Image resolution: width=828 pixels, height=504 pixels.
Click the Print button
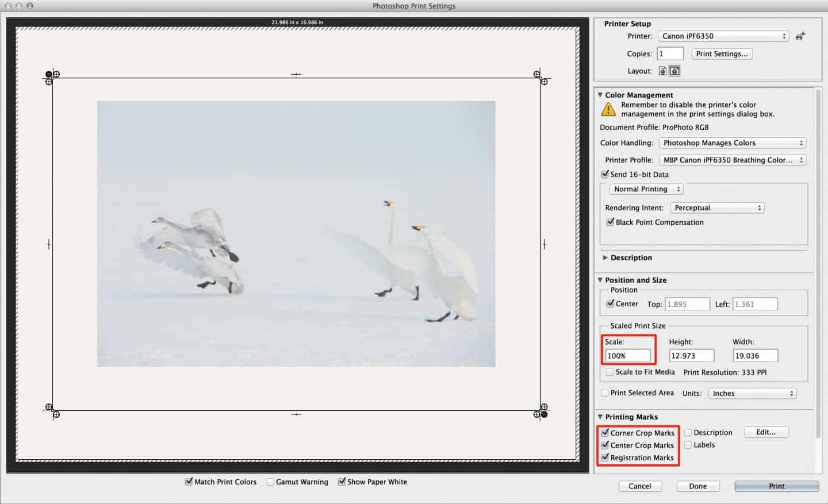[776, 486]
